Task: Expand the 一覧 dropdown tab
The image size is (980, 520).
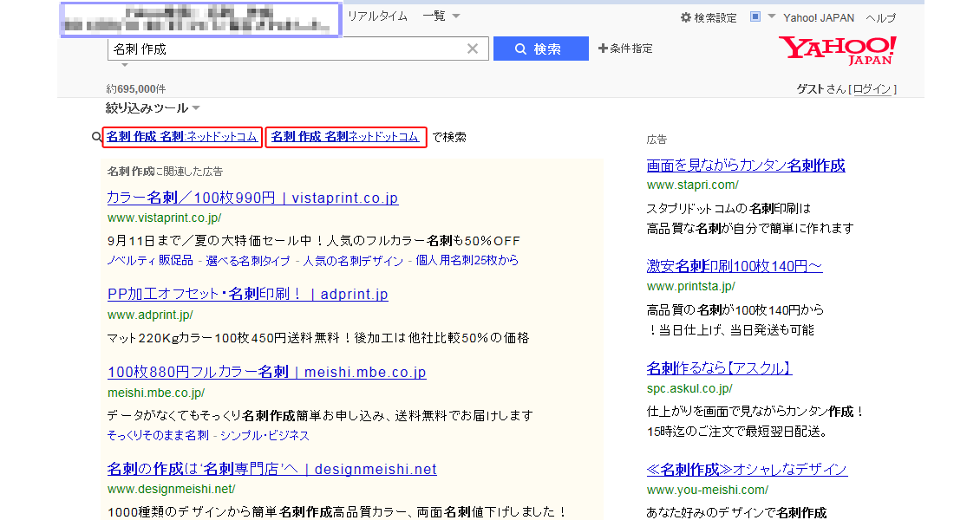Action: 441,16
